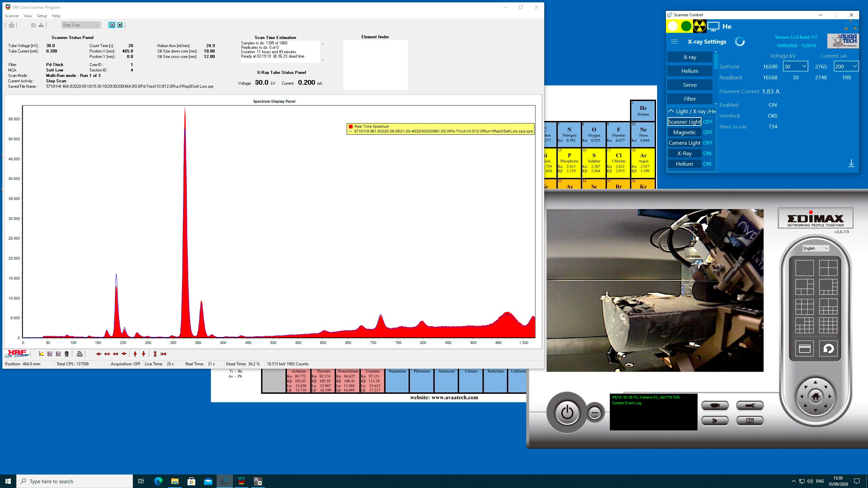Image resolution: width=868 pixels, height=488 pixels.
Task: Open the Voltage kV setpoint dropdown
Action: (804, 66)
